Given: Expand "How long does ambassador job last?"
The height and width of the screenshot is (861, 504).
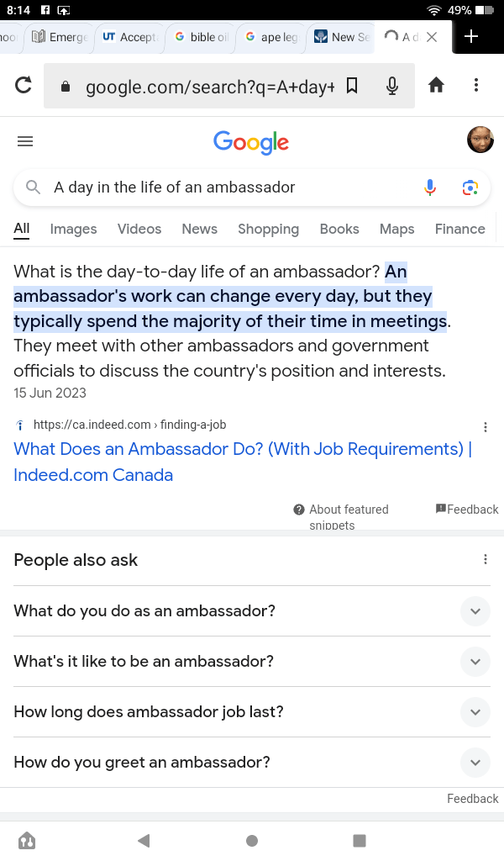Looking at the screenshot, I should (475, 712).
